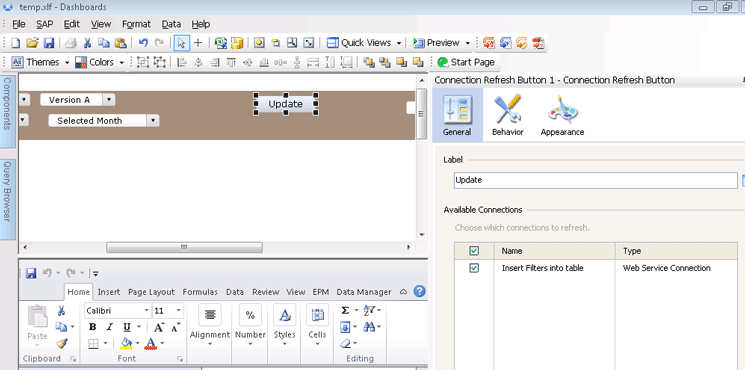Open the Fill Color bucket
This screenshot has height=370, width=745.
126,343
